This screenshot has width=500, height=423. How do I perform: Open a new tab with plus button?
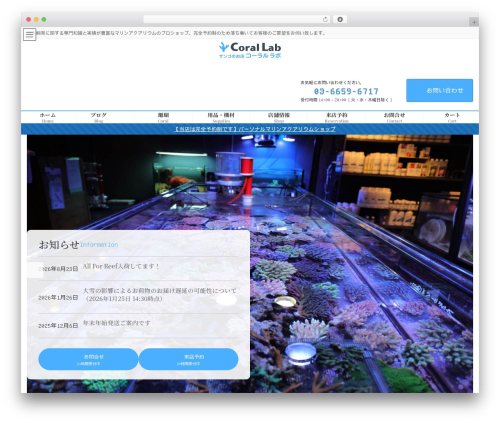(x=474, y=22)
